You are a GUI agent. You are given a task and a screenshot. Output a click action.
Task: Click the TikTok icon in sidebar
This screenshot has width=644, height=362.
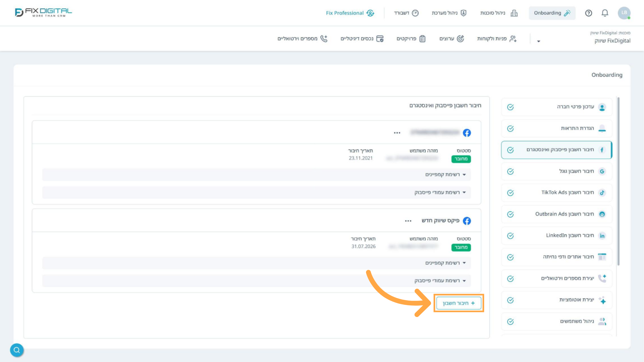(602, 193)
